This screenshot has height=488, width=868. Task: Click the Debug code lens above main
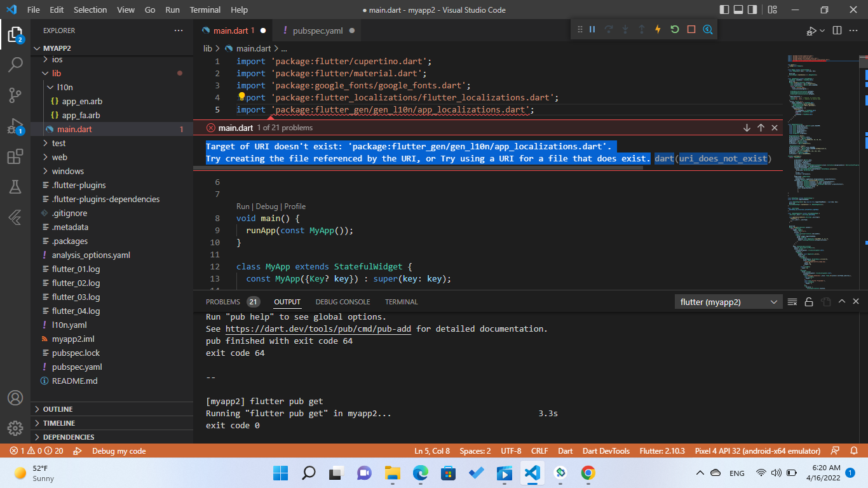(x=267, y=207)
